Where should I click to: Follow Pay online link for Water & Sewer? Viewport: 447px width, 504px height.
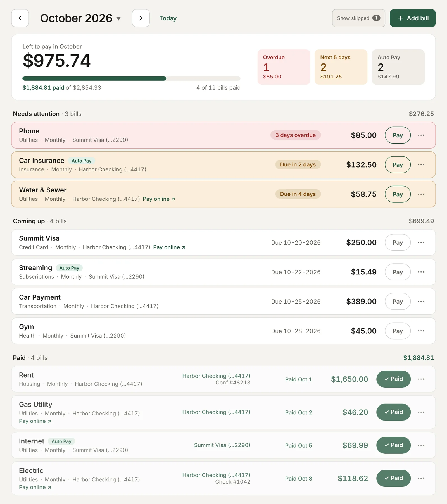[159, 199]
